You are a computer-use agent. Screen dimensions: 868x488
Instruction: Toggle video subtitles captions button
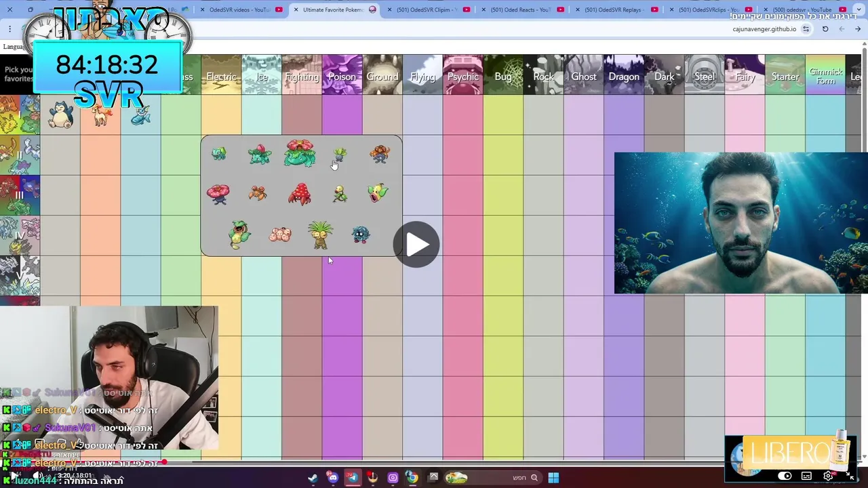point(806,476)
